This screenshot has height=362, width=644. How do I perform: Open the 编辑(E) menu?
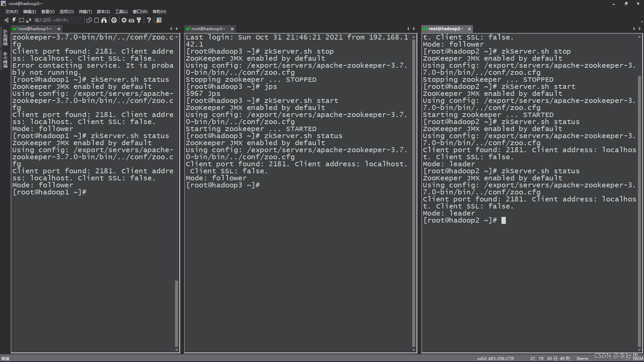tap(30, 11)
